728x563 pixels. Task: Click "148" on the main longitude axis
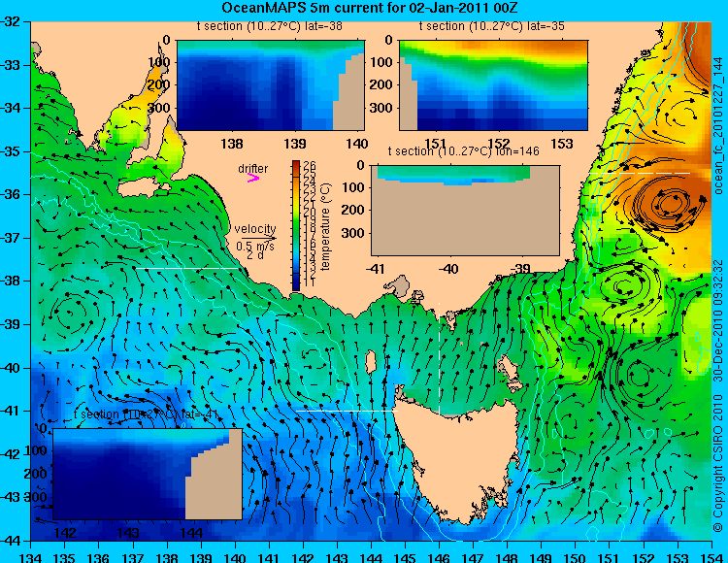point(507,557)
